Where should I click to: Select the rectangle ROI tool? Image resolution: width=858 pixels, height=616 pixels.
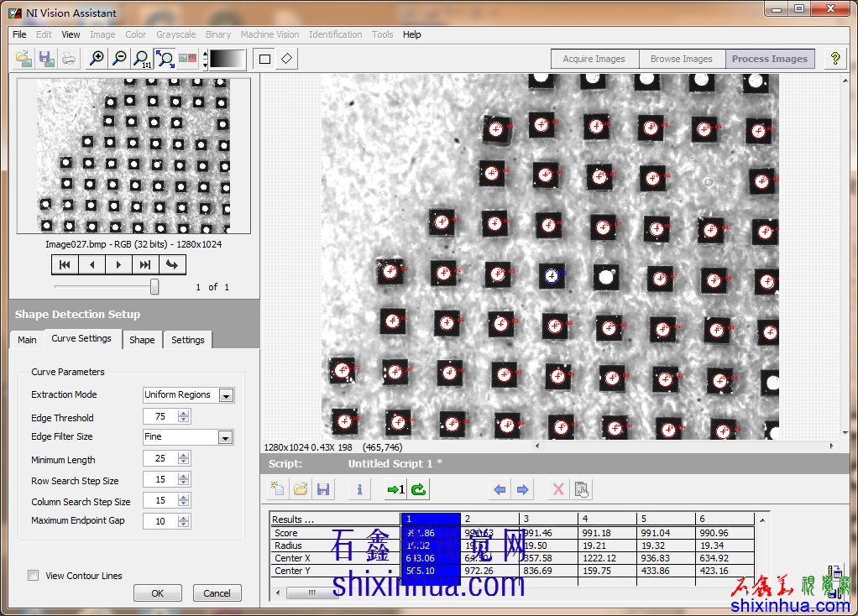pos(265,59)
